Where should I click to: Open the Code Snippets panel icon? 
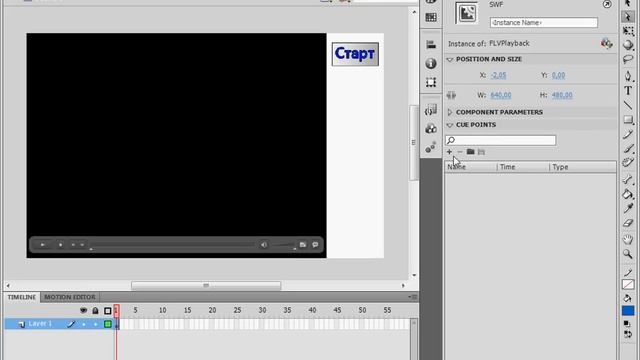click(x=431, y=109)
